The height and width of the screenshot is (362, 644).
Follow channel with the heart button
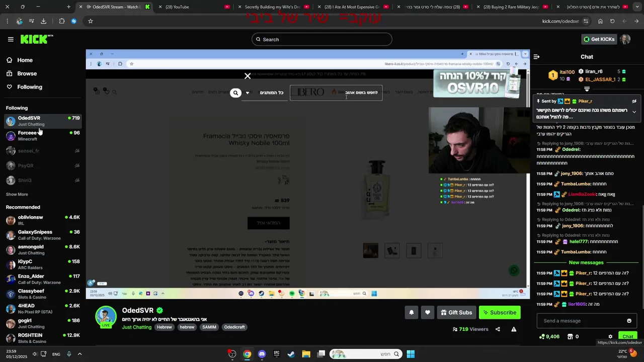[x=427, y=312]
